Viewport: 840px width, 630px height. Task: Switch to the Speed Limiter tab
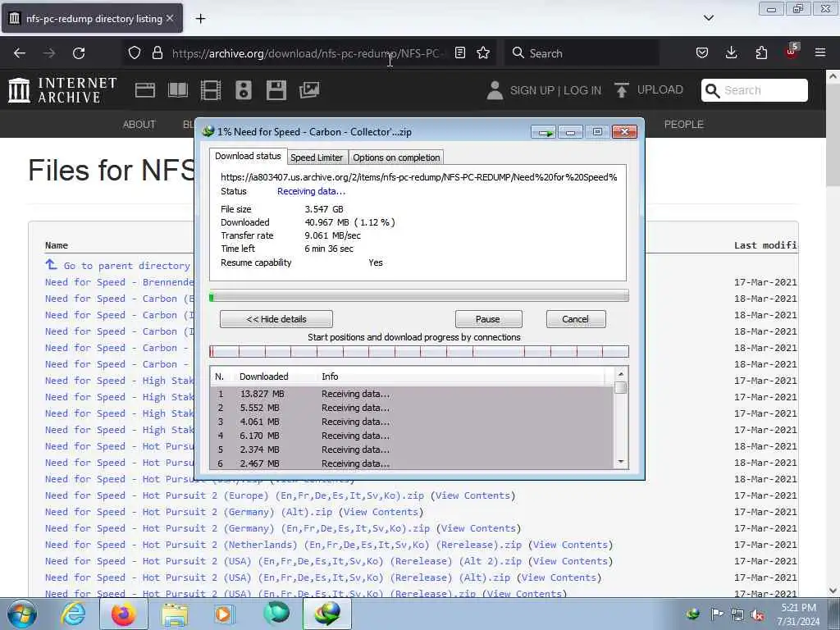point(317,157)
